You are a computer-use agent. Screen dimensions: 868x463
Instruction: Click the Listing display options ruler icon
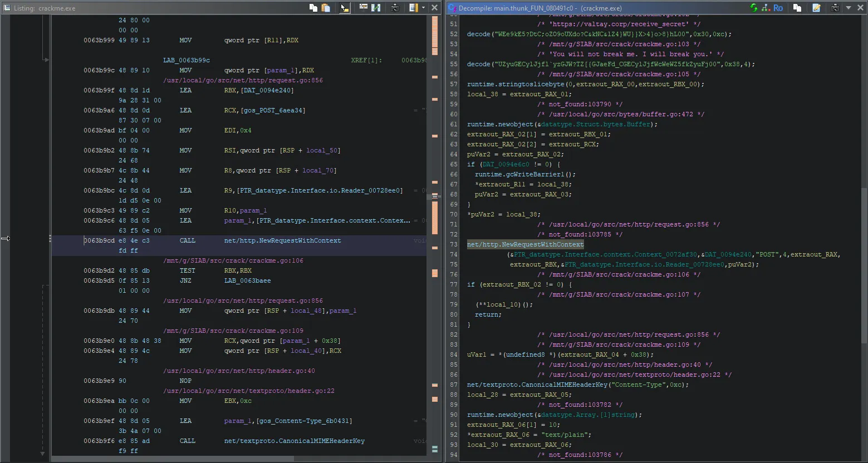(413, 8)
